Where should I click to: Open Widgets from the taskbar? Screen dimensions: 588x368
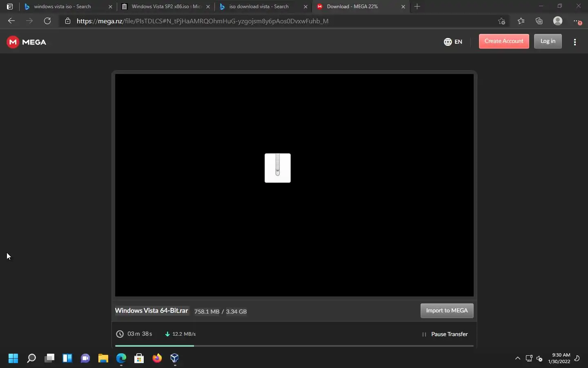click(67, 359)
